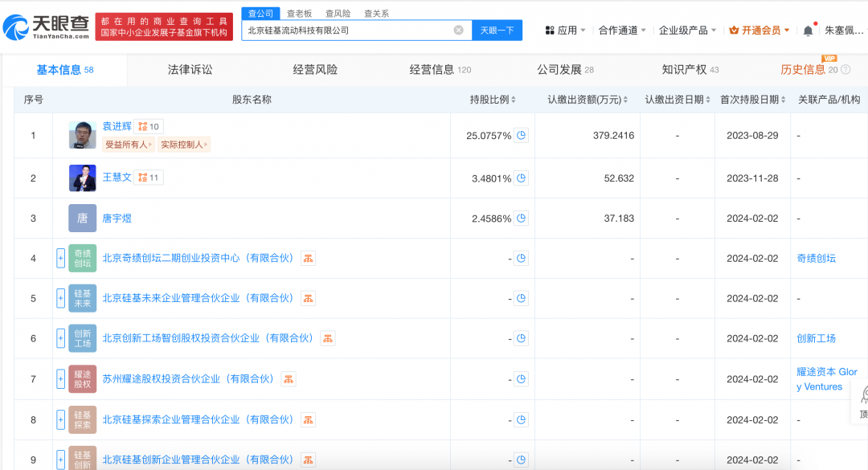The height and width of the screenshot is (470, 868).
Task: Click the 唐宇煜 avatar tile
Action: pos(82,218)
